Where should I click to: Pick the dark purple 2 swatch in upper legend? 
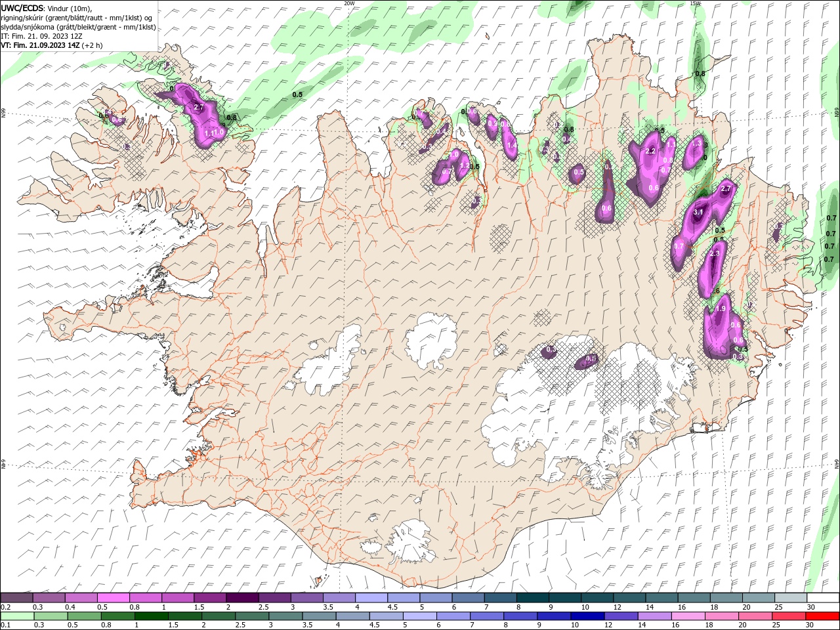click(x=241, y=598)
